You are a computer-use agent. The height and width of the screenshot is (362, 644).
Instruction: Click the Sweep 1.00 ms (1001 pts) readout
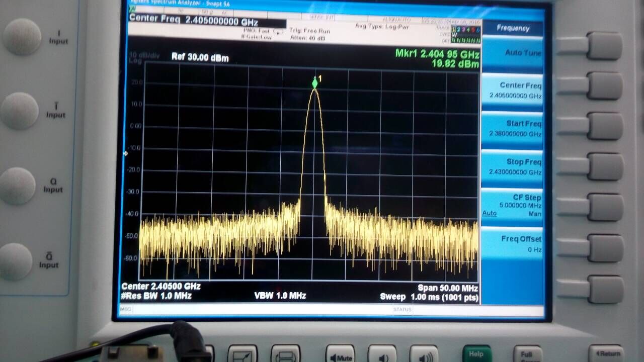[429, 297]
